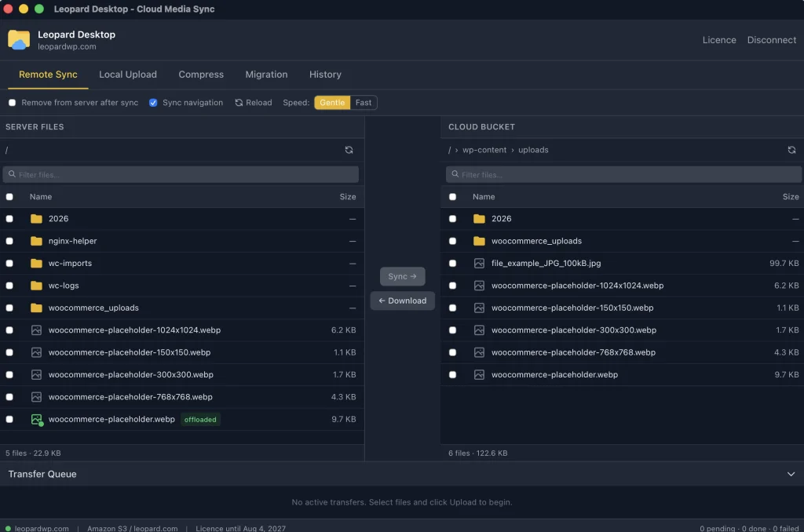The height and width of the screenshot is (532, 804).
Task: Check the wc-logs folder checkbox
Action: pos(9,286)
